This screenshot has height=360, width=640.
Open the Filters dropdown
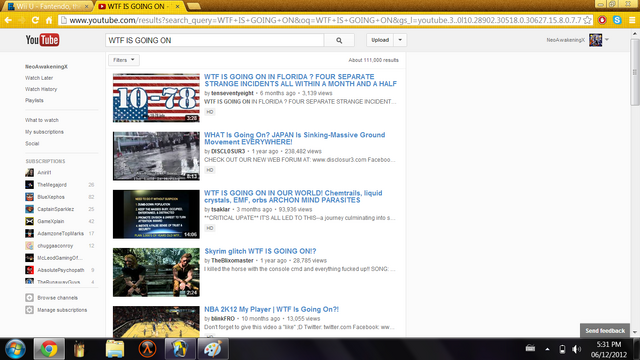pos(124,60)
